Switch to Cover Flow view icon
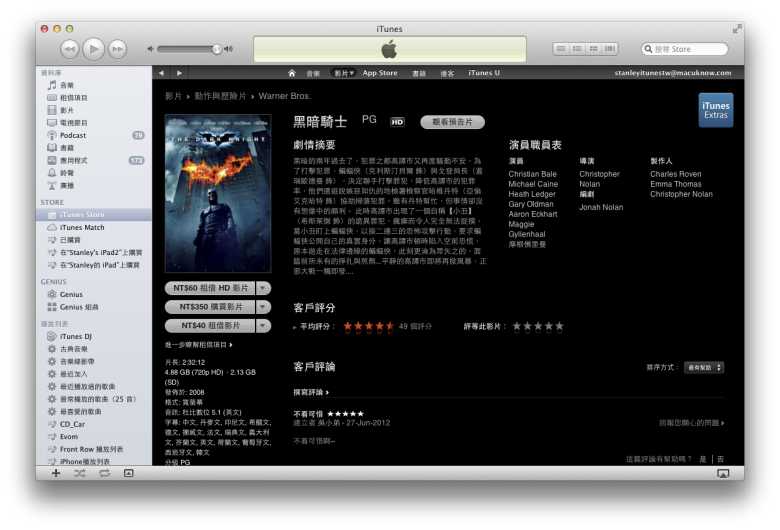780x530 pixels. click(610, 49)
